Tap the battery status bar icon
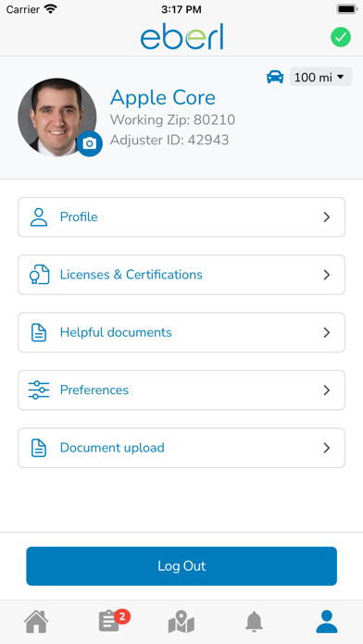Screen dimensions: 363x644 pyautogui.click(x=347, y=9)
